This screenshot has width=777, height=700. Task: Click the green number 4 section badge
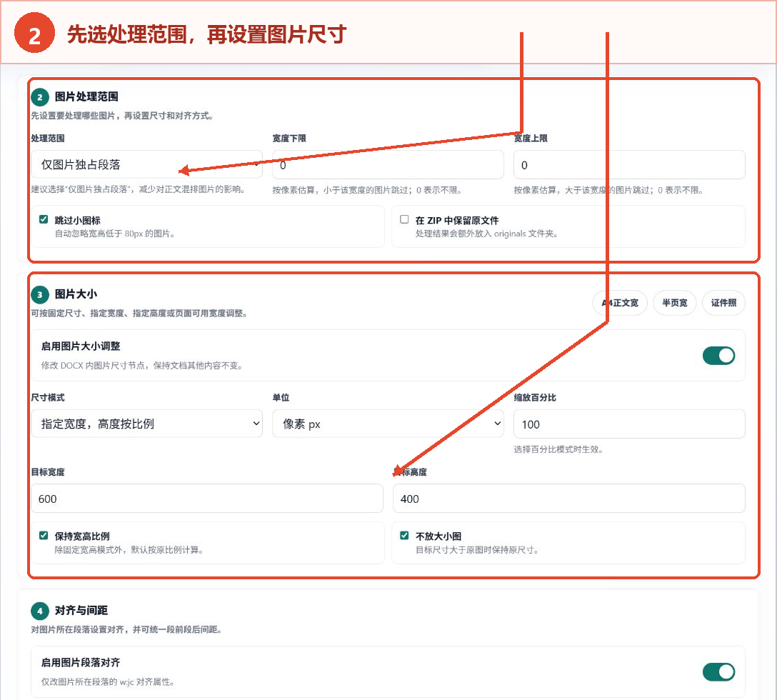[40, 611]
